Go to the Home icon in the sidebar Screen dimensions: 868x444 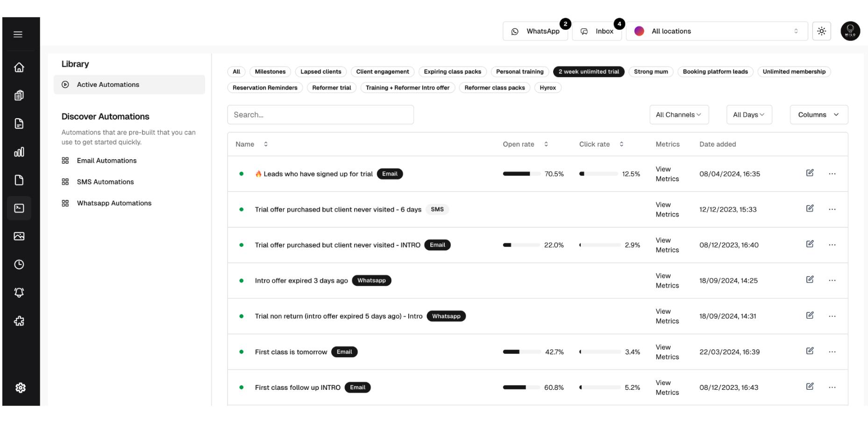click(x=19, y=67)
